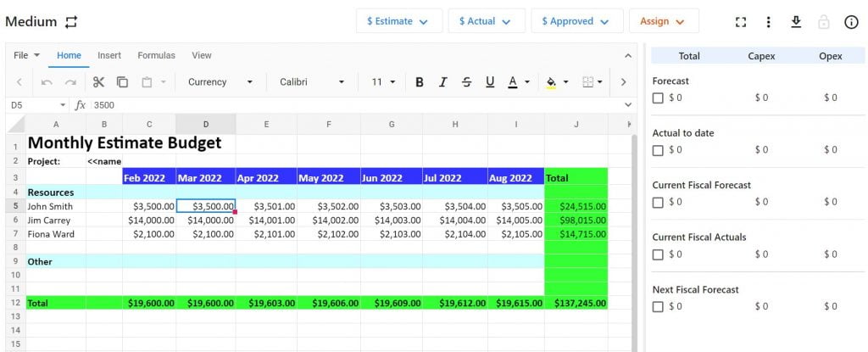
Task: Click the copy icon
Action: (x=122, y=82)
